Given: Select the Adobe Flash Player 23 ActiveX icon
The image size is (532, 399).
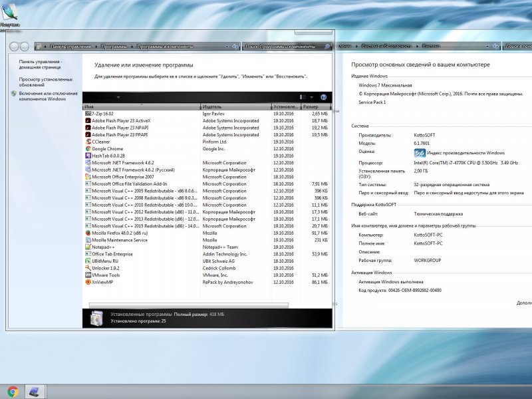Looking at the screenshot, I should tap(88, 121).
